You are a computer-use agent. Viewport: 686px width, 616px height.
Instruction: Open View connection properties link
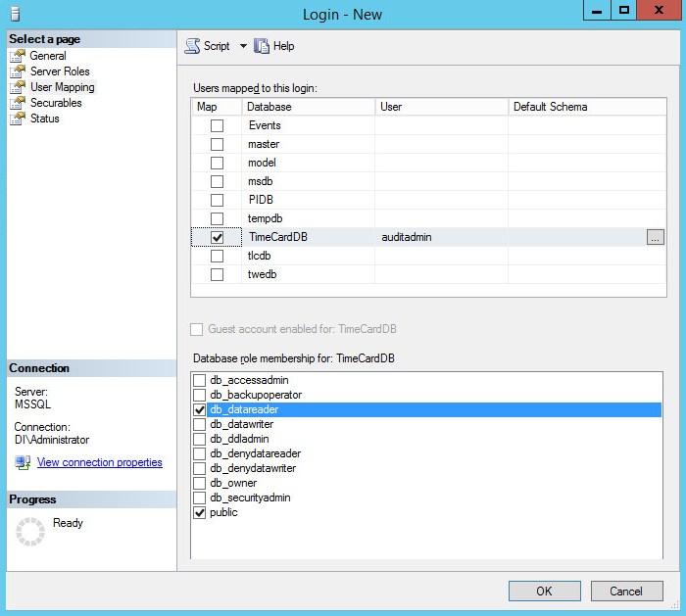pyautogui.click(x=99, y=462)
